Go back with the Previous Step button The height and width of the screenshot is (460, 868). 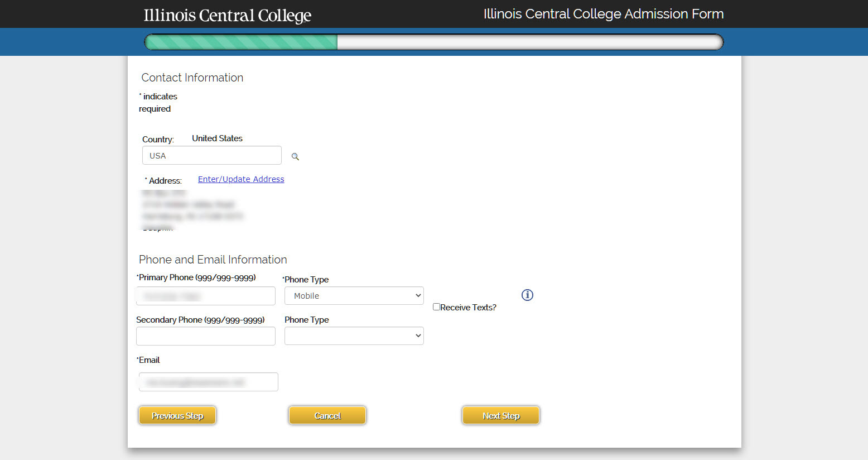[177, 415]
